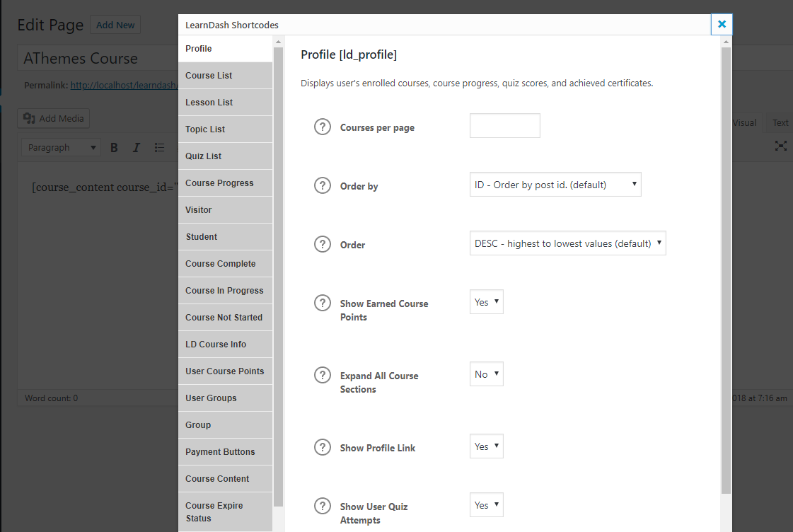Click help icon next to Courses per page
This screenshot has height=532, width=793.
click(323, 127)
